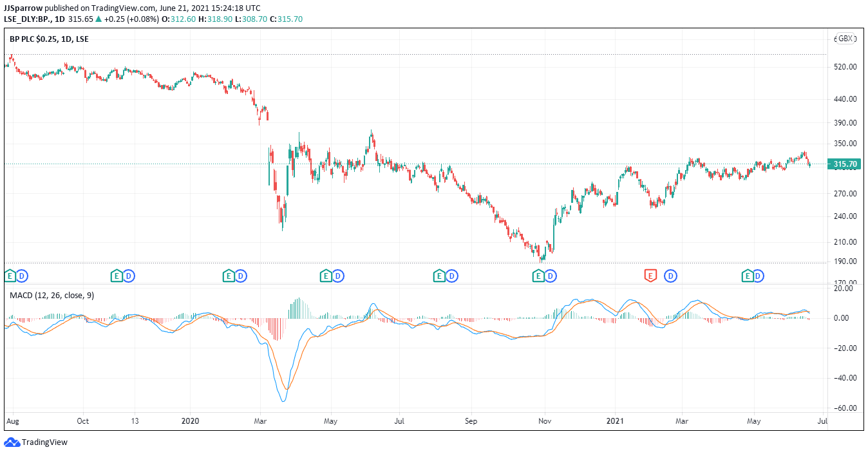Click the dividend marker in August 2020
Screen dimensions: 868x454
tap(452, 276)
